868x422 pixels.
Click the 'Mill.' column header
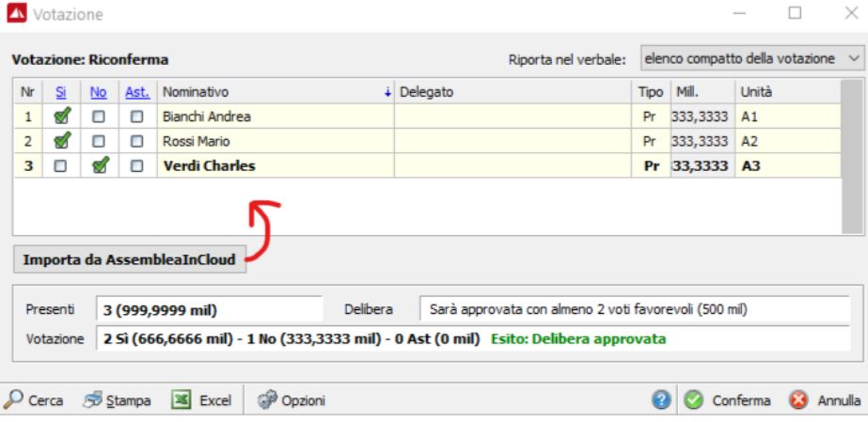(702, 92)
